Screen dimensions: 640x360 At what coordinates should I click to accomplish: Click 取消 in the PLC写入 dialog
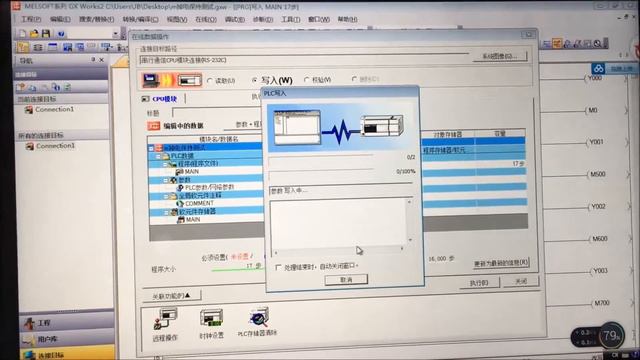(346, 280)
